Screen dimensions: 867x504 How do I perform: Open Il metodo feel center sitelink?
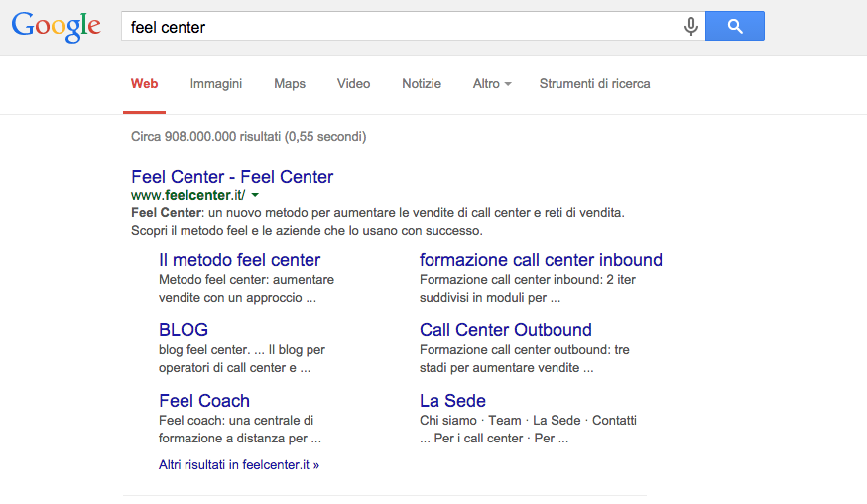[239, 260]
